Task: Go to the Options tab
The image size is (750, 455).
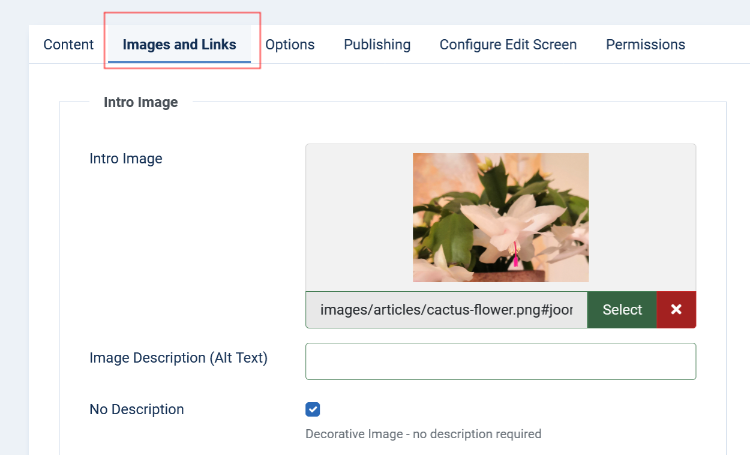Action: (290, 44)
